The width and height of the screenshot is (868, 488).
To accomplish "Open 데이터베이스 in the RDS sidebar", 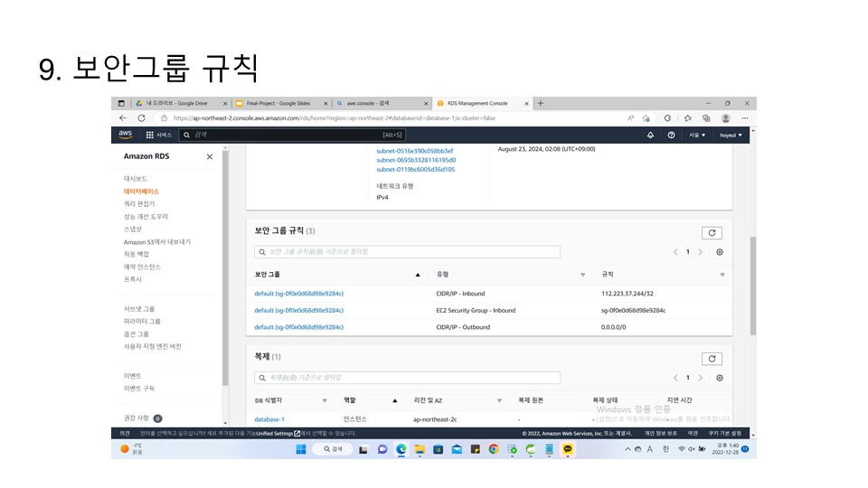I will (141, 192).
